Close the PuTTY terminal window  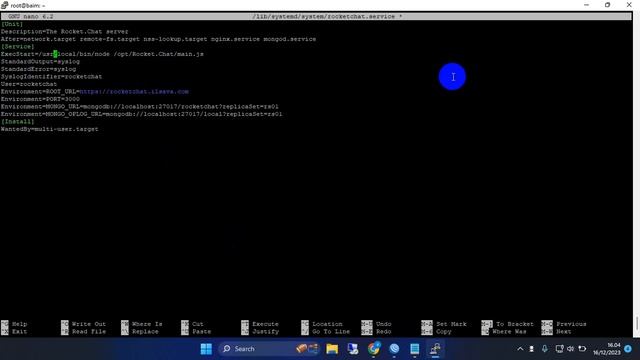pos(629,5)
